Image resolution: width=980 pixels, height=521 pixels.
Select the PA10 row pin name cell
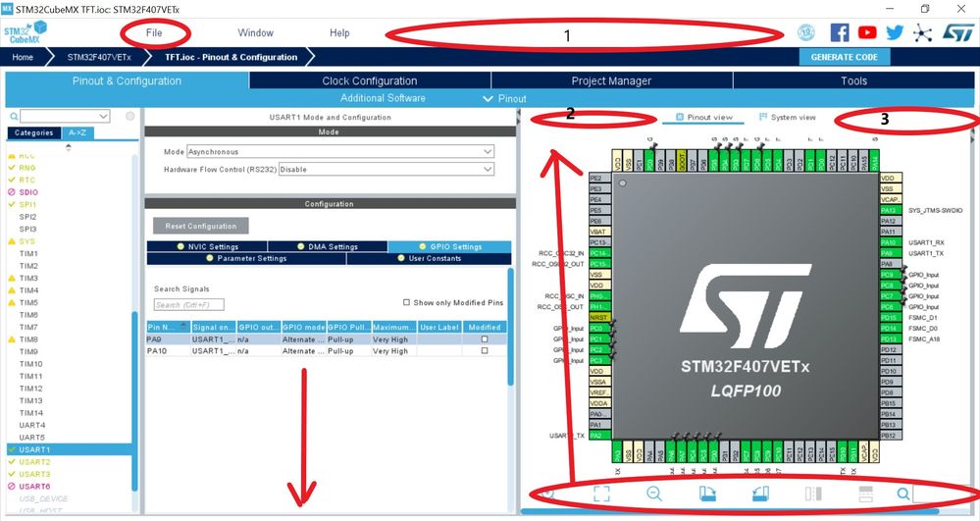click(x=168, y=351)
